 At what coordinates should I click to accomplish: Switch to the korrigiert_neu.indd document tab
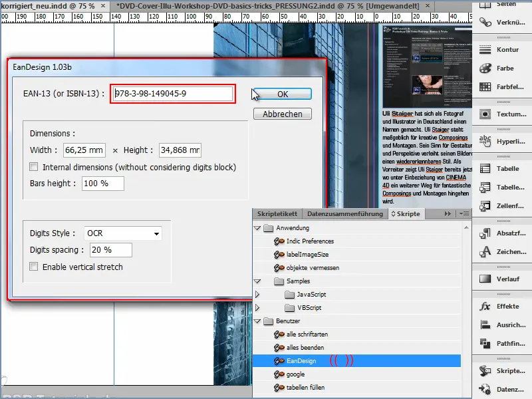48,6
